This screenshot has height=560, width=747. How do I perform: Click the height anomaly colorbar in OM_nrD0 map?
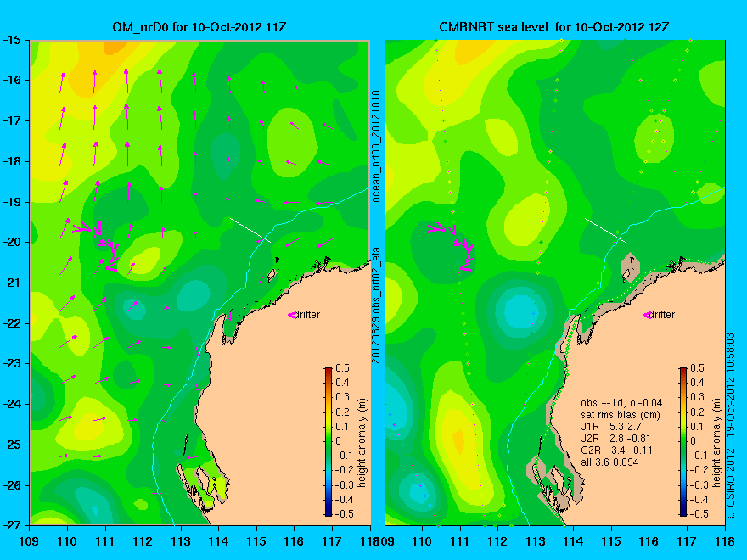tap(329, 442)
